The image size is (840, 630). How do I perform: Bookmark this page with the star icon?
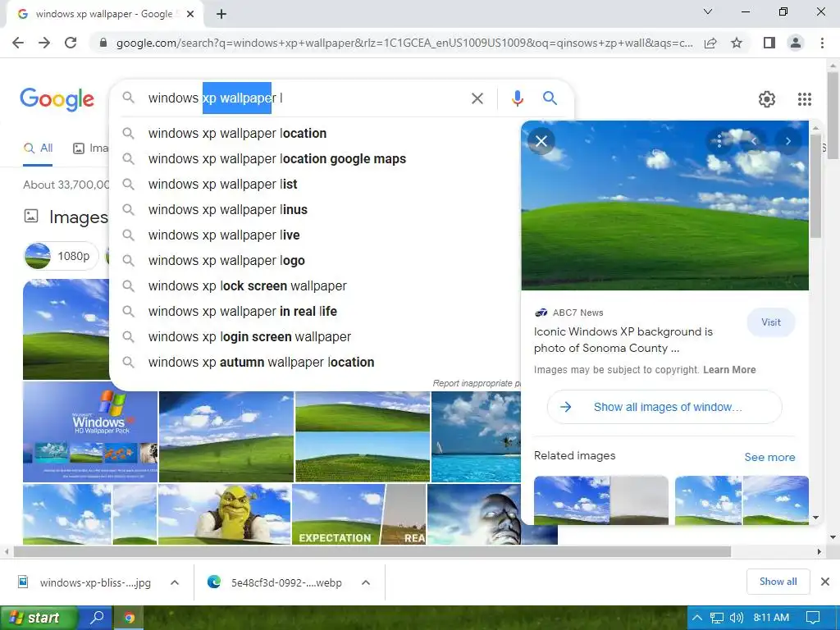click(737, 43)
